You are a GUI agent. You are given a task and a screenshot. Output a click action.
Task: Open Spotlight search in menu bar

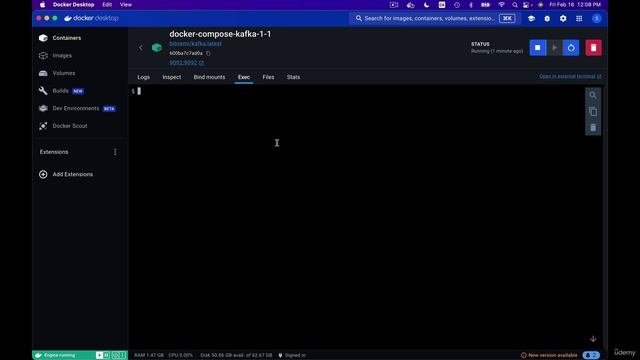[x=515, y=5]
